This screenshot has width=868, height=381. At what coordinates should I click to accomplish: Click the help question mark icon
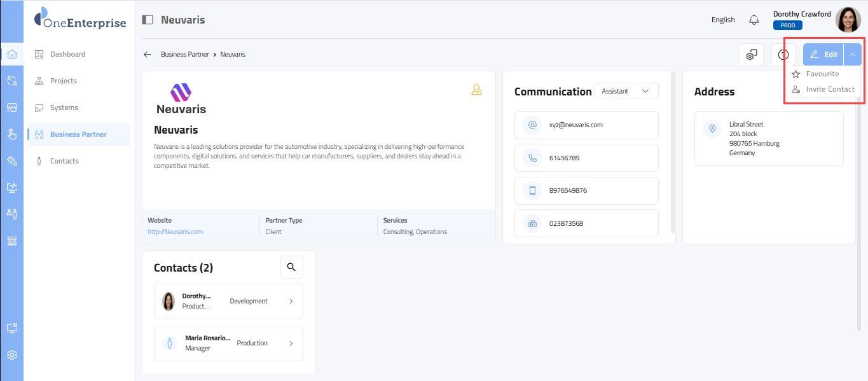[783, 55]
